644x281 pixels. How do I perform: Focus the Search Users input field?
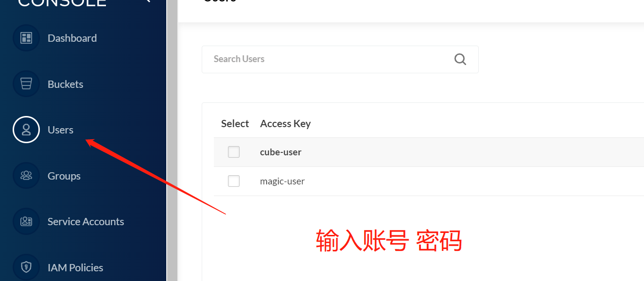[x=340, y=59]
